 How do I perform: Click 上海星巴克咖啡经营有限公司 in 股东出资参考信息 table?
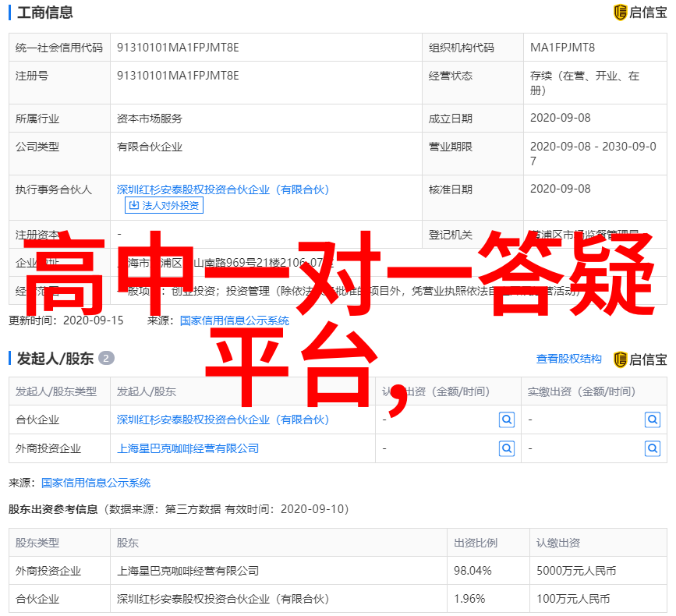(x=188, y=571)
